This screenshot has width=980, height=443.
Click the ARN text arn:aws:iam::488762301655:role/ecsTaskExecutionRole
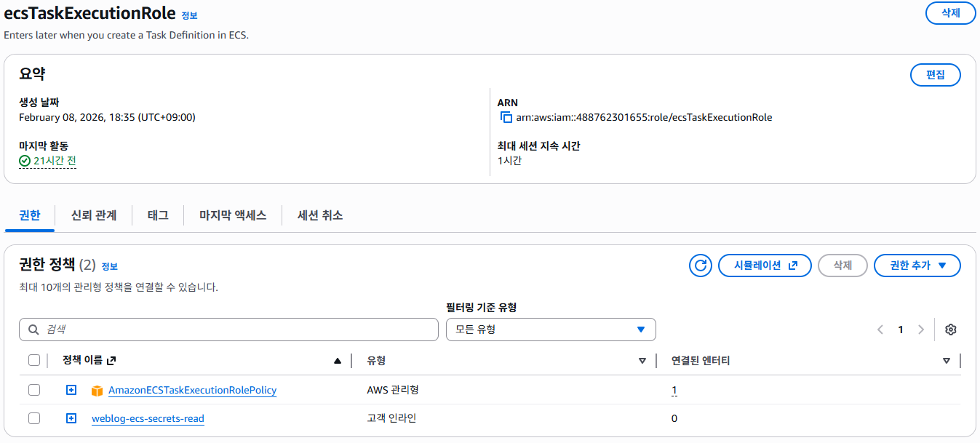tap(644, 117)
